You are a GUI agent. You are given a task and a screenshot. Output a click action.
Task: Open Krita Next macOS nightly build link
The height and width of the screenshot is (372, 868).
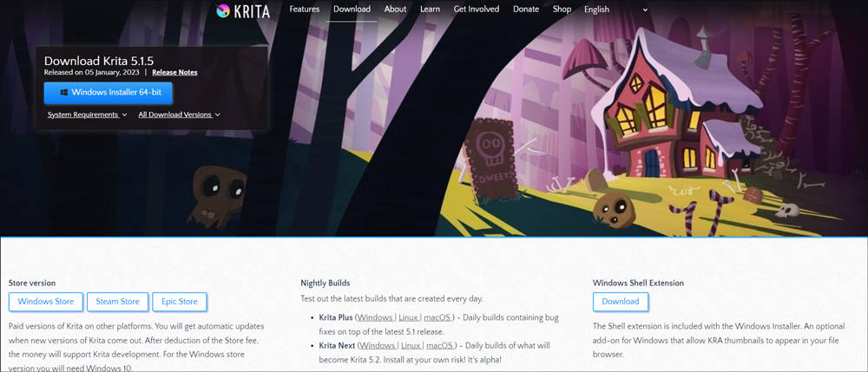(x=440, y=345)
